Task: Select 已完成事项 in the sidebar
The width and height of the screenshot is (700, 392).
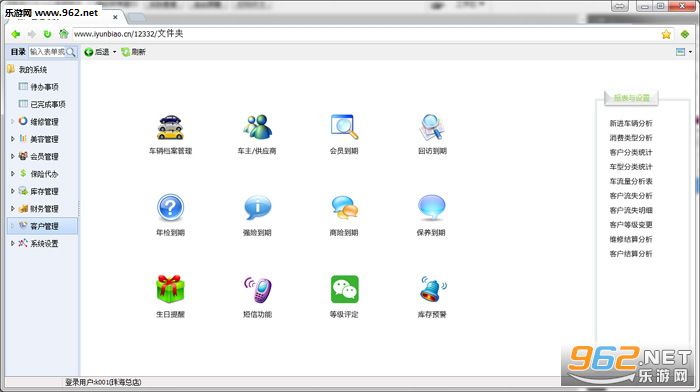Action: [x=48, y=104]
